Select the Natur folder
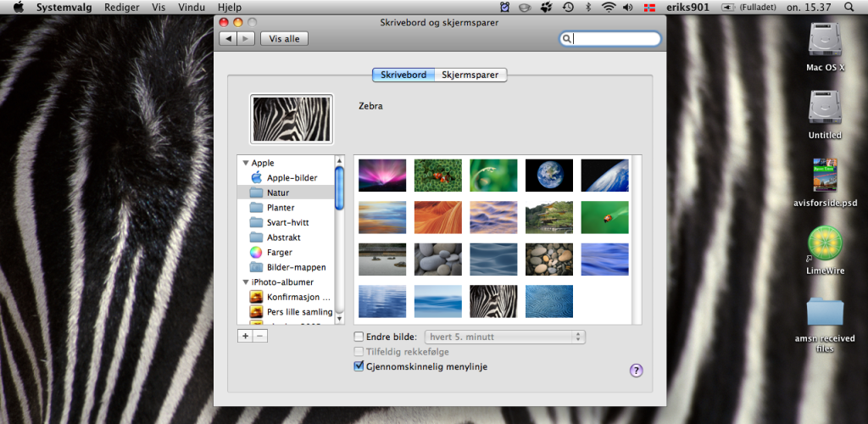868x424 pixels. click(x=286, y=192)
